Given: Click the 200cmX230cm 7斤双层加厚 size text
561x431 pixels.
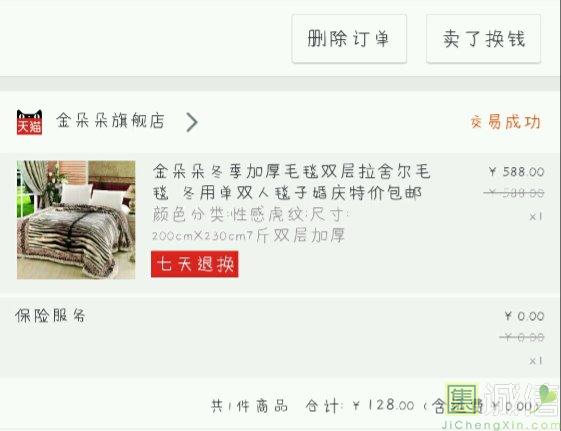Looking at the screenshot, I should click(x=248, y=235).
